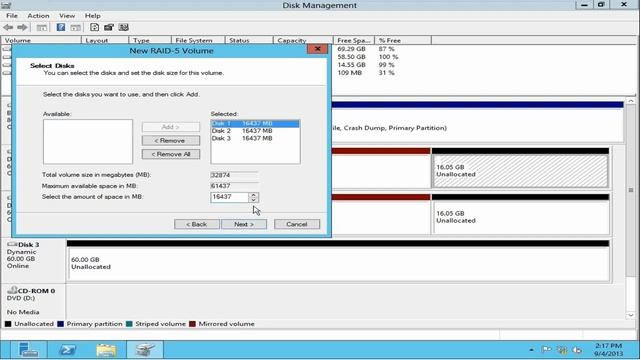Show hidden tray icons arrow
This screenshot has height=360, width=640.
pyautogui.click(x=531, y=350)
